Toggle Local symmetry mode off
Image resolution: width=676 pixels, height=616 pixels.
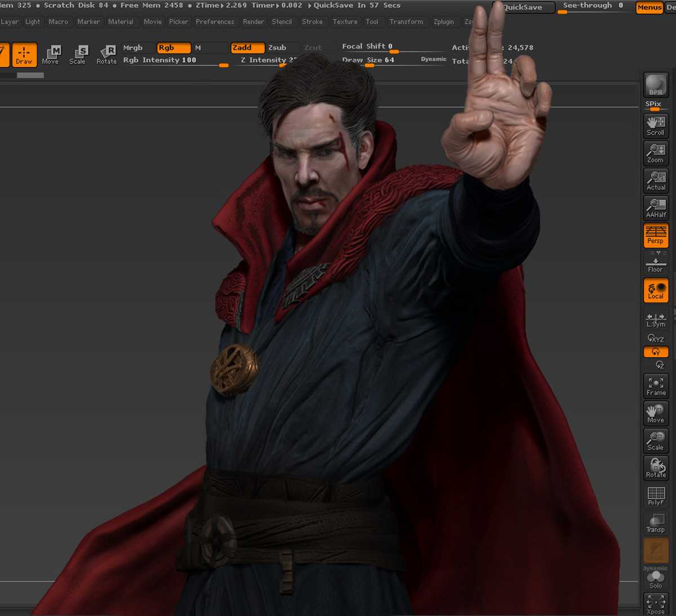[x=656, y=290]
